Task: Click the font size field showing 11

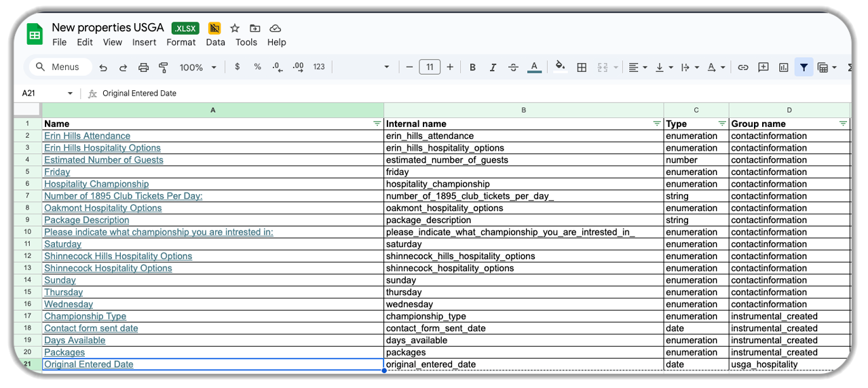Action: click(x=430, y=67)
